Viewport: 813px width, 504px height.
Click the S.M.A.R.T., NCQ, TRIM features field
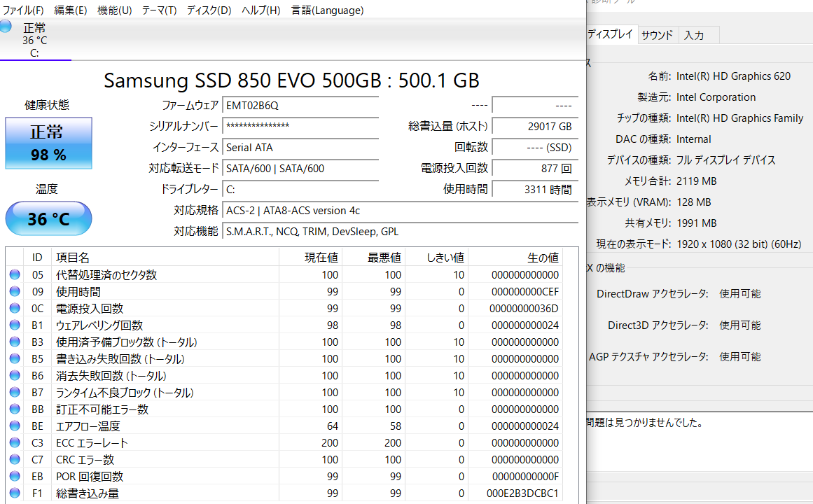click(401, 232)
